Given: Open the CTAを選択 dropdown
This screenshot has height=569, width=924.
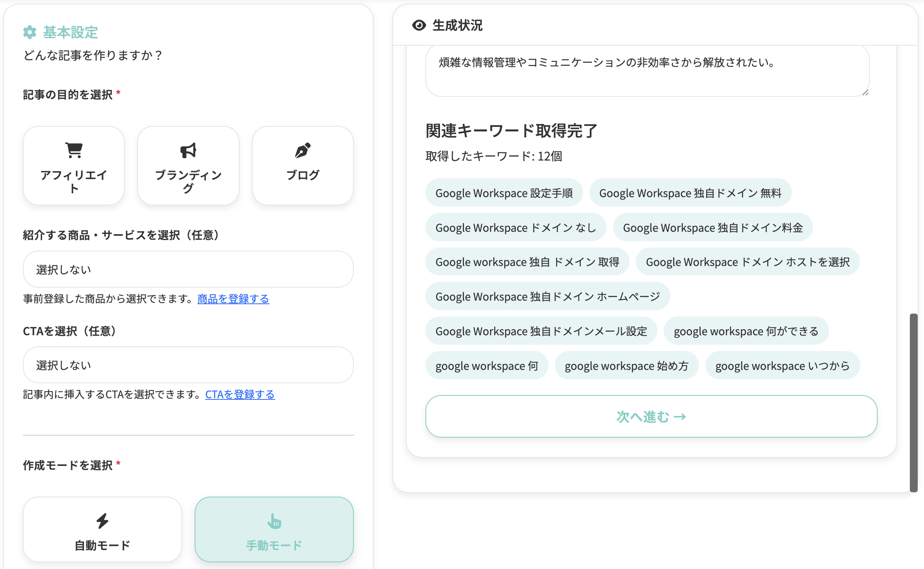Looking at the screenshot, I should point(188,365).
